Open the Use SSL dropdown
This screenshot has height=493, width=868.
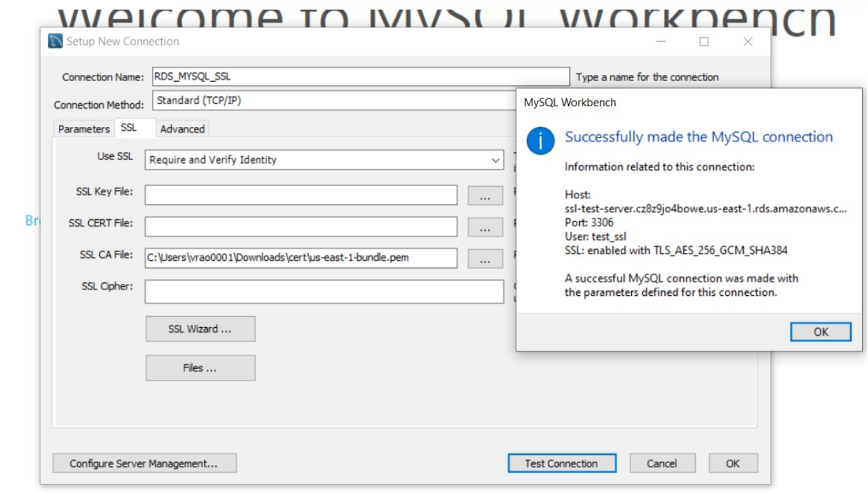click(324, 159)
